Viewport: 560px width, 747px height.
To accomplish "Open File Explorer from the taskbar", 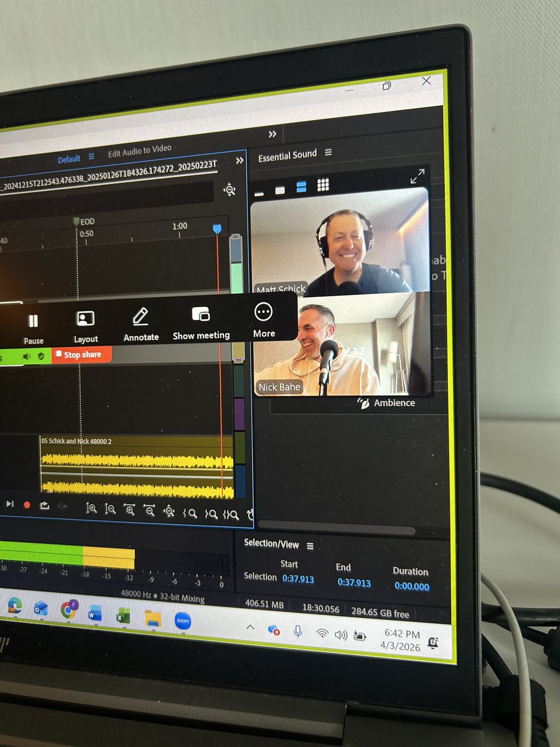I will pos(153,618).
